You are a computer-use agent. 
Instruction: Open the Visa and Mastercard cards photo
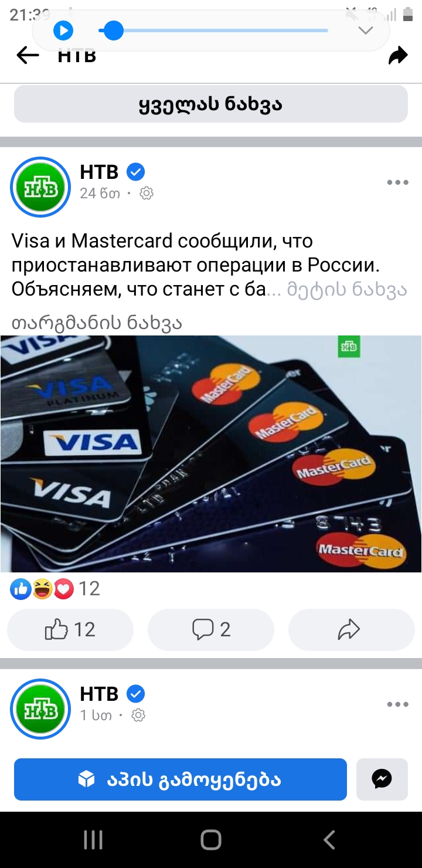(x=211, y=454)
